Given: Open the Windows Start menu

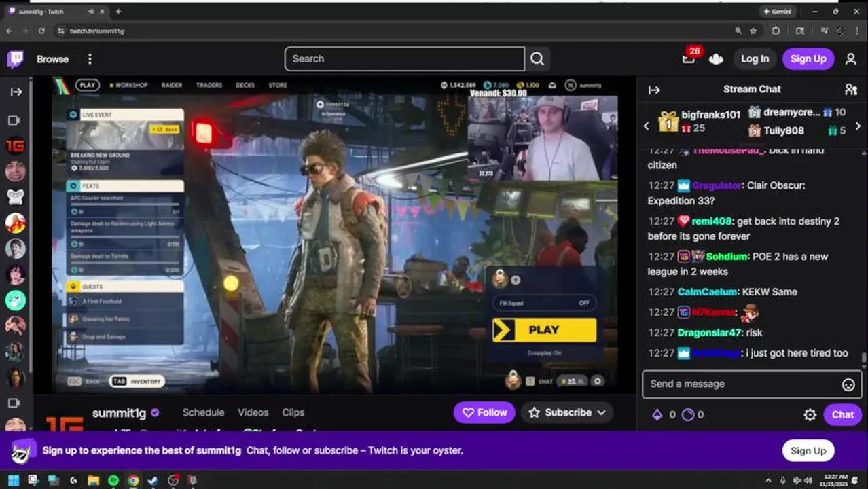Looking at the screenshot, I should pos(14,481).
